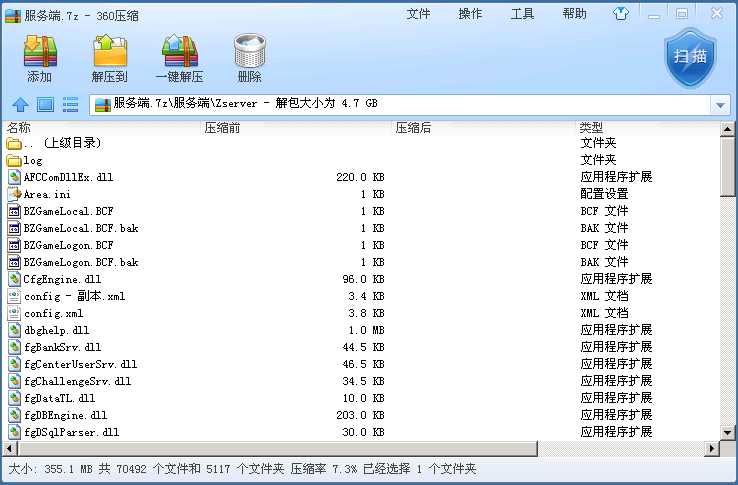
Task: Sort by 压缩前 column header
Action: (x=222, y=128)
